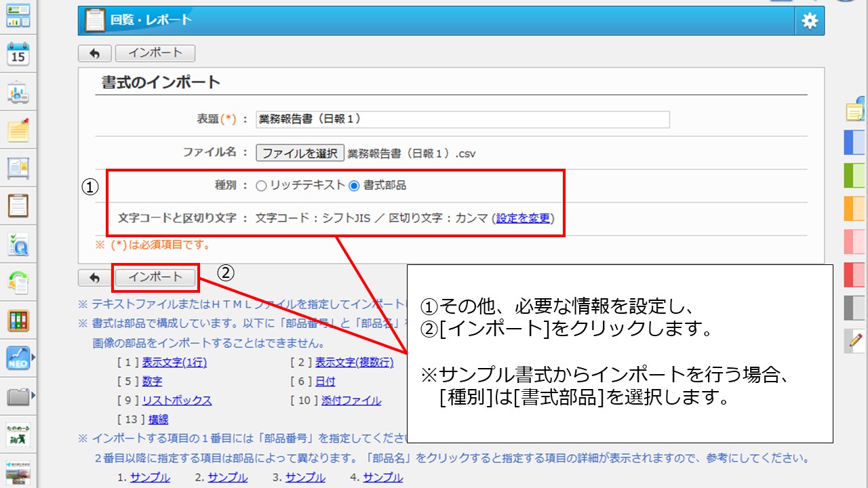
Task: Expand the NEO icon submenu arrow
Action: (33, 356)
